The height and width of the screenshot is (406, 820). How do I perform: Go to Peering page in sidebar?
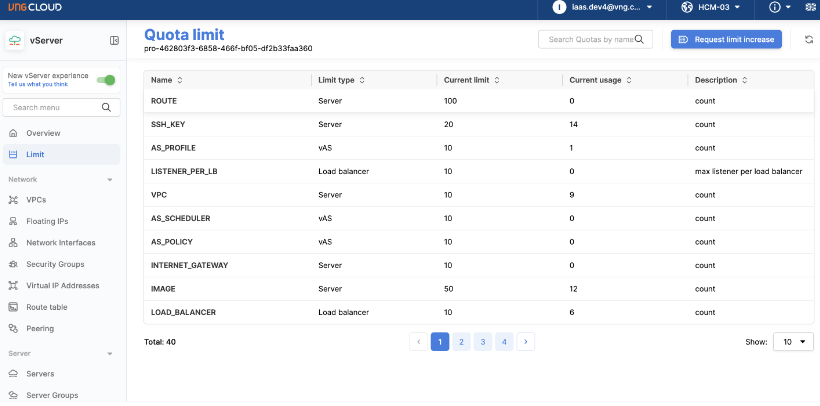(41, 328)
